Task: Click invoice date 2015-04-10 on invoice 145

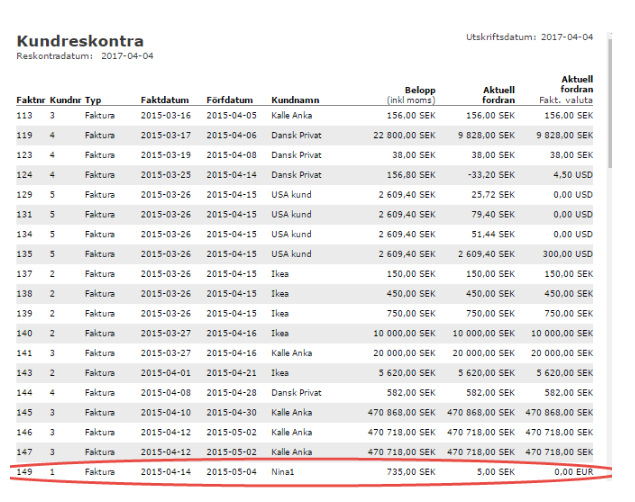Action: click(166, 411)
